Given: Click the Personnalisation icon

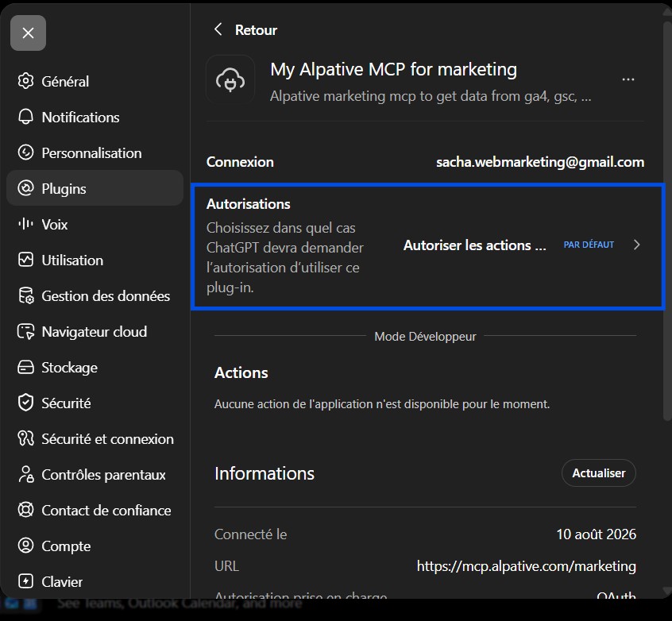Looking at the screenshot, I should pyautogui.click(x=25, y=152).
